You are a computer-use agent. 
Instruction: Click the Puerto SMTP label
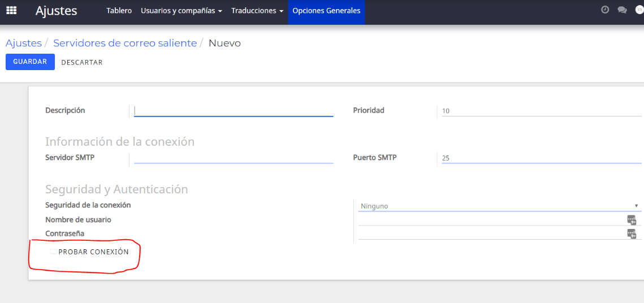(375, 157)
